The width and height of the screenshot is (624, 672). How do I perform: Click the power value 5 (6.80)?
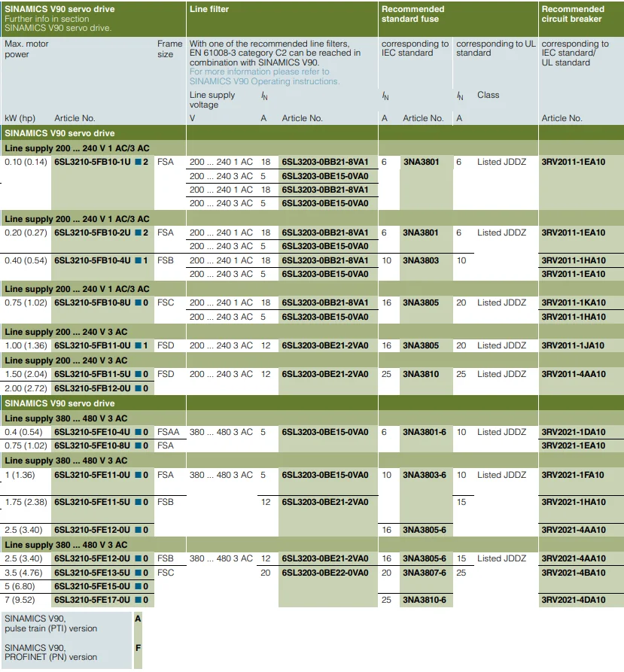tap(20, 586)
